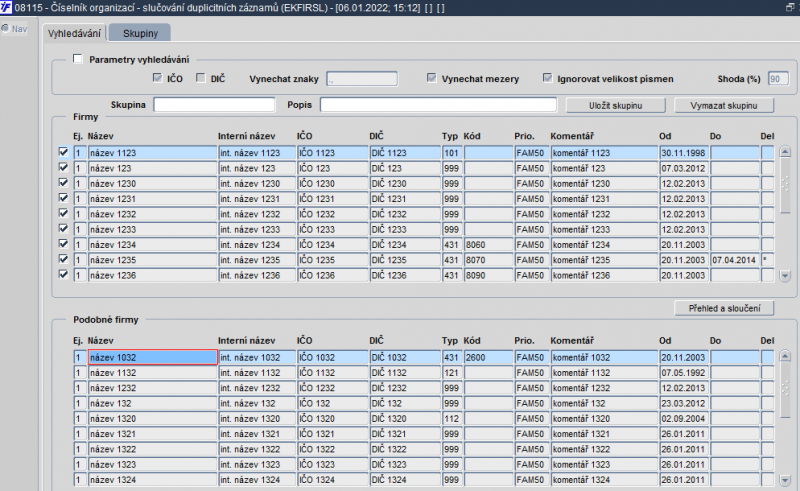
Task: Click komentář 1233 in Firmy table
Action: (x=604, y=229)
